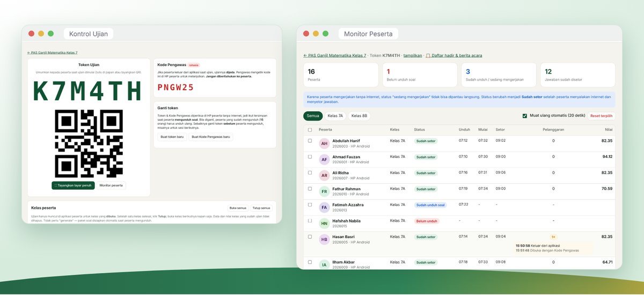This screenshot has width=644, height=295.
Task: Check the box for Hafshah Nabila row
Action: 310,221
